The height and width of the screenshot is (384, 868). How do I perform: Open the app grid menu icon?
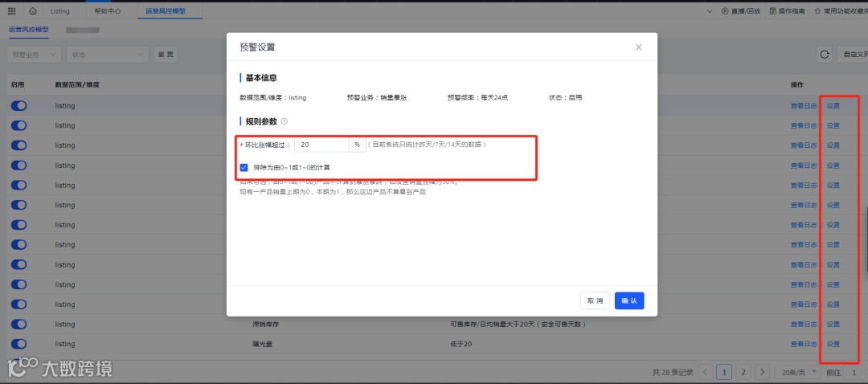(x=11, y=11)
